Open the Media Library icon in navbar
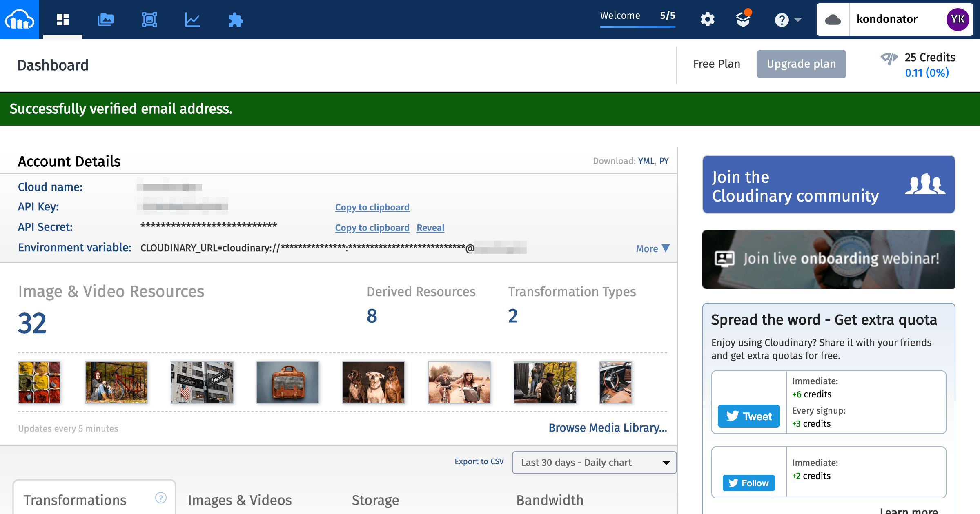The height and width of the screenshot is (514, 980). [x=106, y=20]
